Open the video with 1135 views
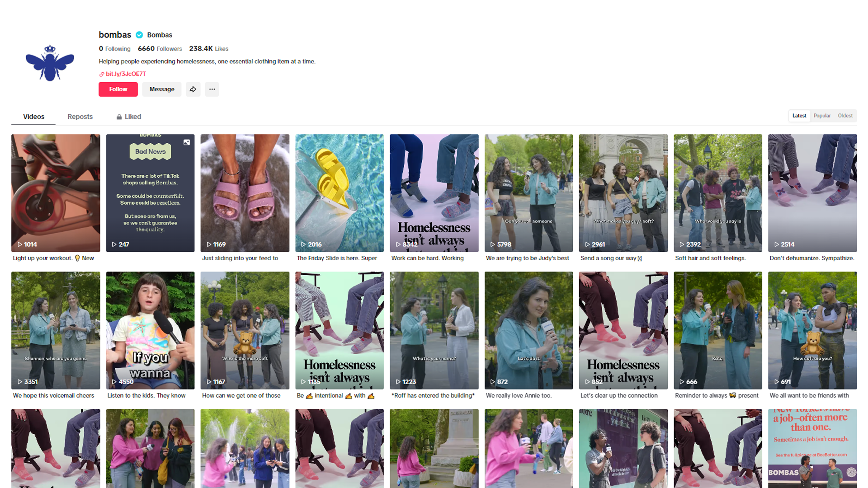 [x=340, y=330]
